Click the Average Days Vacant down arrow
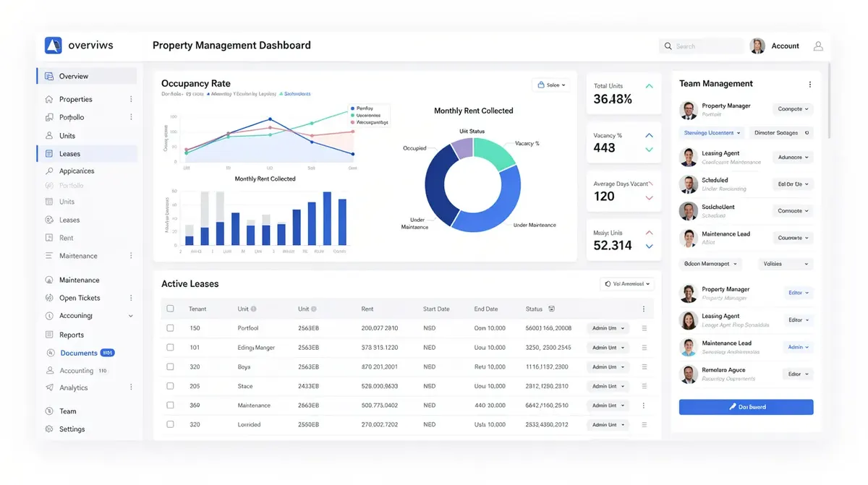The image size is (868, 485). tap(649, 197)
